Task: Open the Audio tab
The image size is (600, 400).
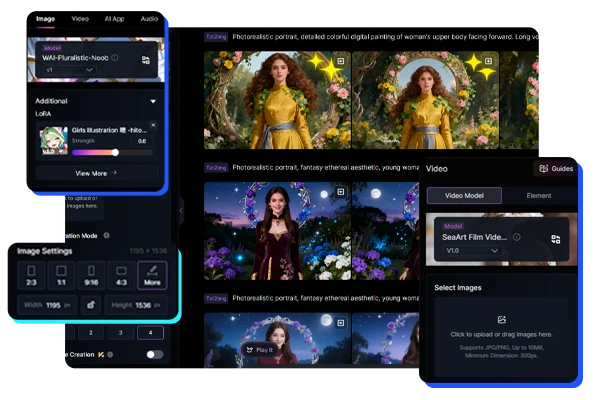Action: coord(149,19)
